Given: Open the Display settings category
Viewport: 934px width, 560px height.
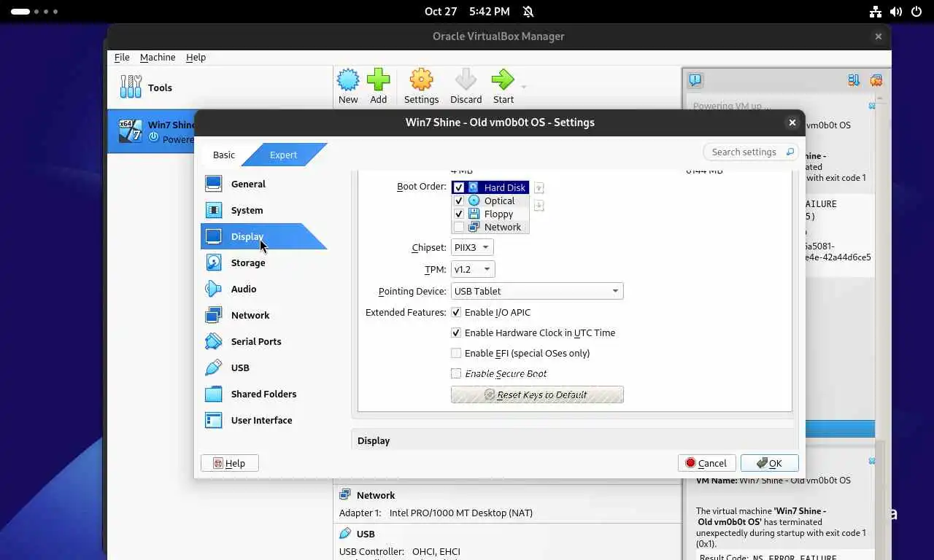Looking at the screenshot, I should click(263, 236).
